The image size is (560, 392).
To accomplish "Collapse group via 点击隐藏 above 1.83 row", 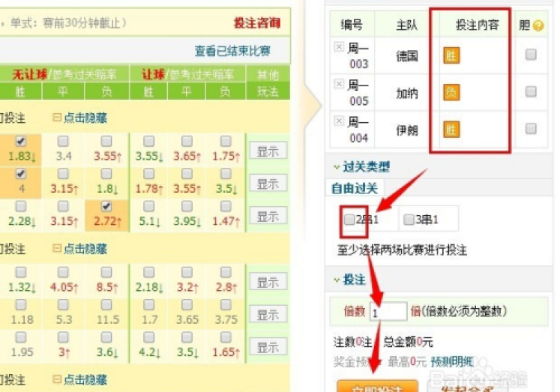I will 80,118.
